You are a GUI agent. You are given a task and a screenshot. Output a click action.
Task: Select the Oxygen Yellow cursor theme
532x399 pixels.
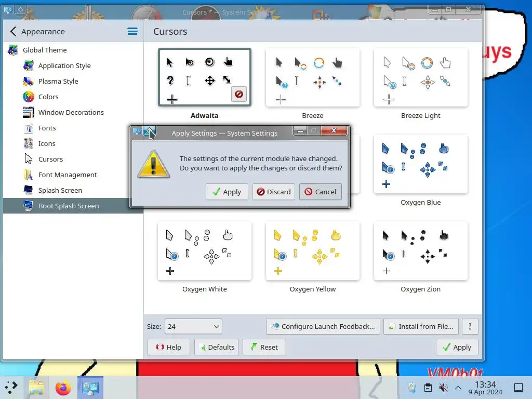click(x=312, y=251)
